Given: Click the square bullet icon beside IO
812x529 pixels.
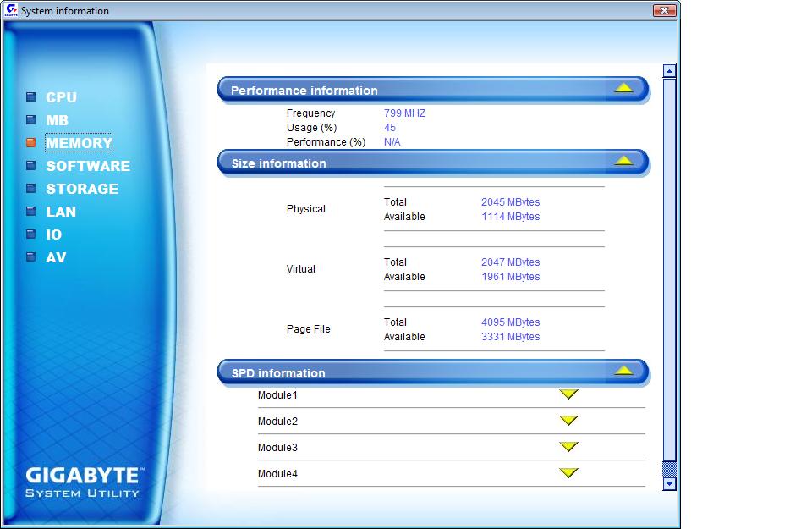Looking at the screenshot, I should click(x=30, y=234).
